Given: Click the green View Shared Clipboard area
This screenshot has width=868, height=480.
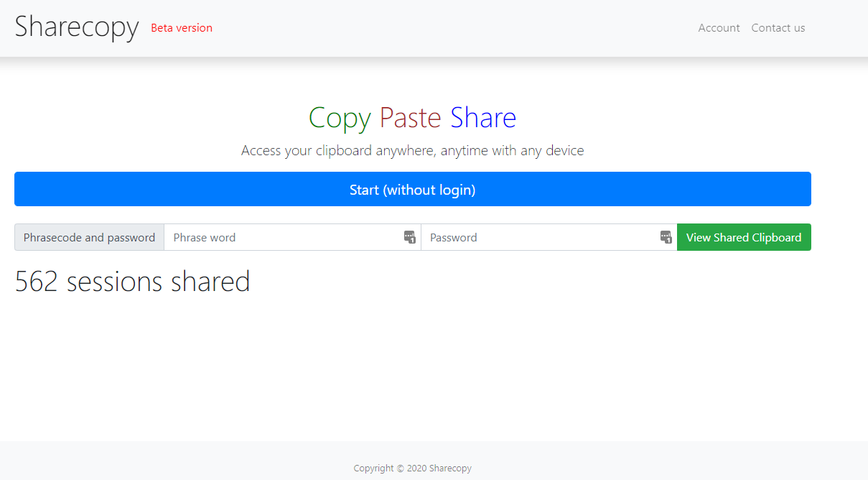Looking at the screenshot, I should 744,237.
